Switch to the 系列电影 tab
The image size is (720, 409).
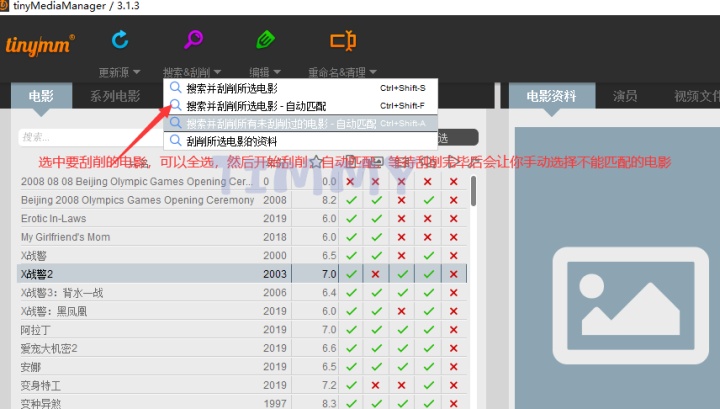click(x=115, y=96)
